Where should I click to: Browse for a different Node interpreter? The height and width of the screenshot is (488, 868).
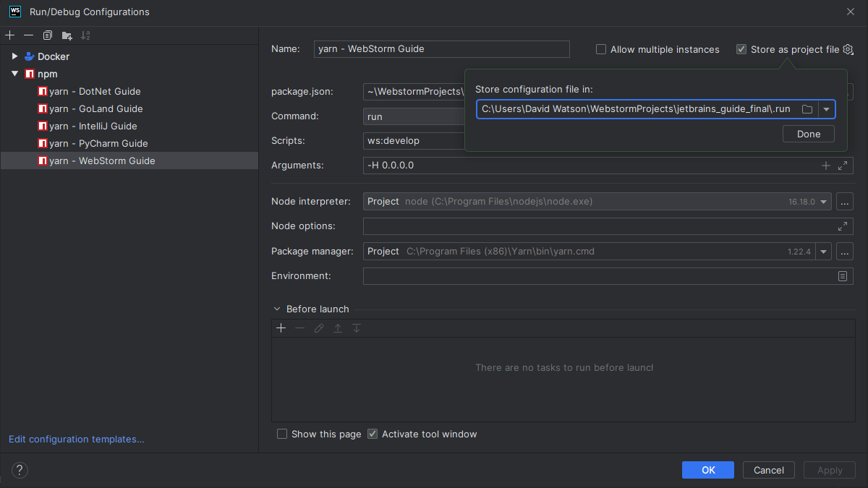tap(844, 201)
